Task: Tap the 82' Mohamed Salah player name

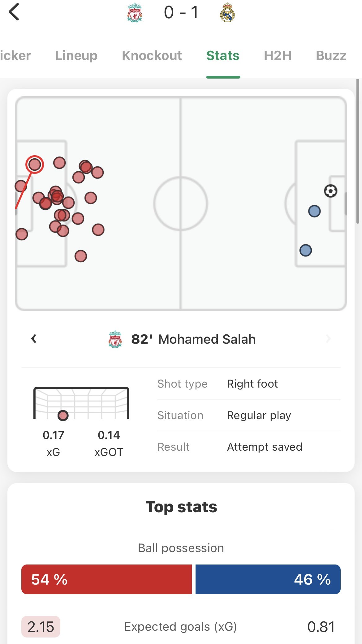Action: pos(193,339)
